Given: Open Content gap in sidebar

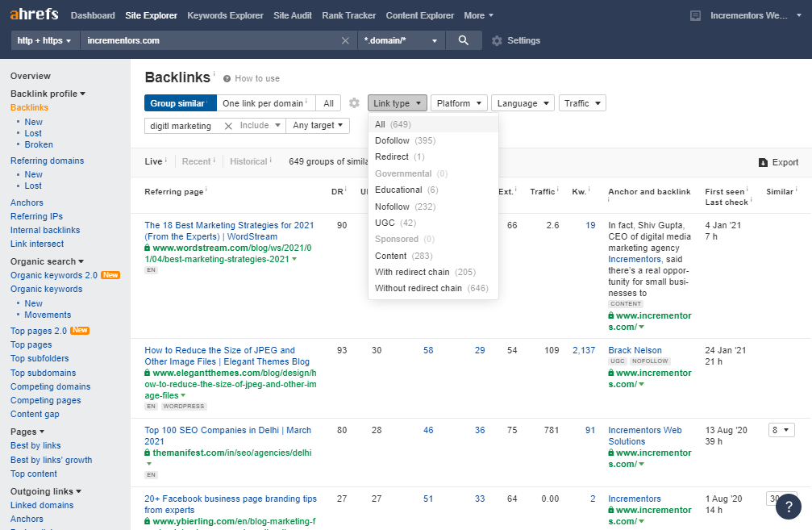Looking at the screenshot, I should pyautogui.click(x=35, y=414).
